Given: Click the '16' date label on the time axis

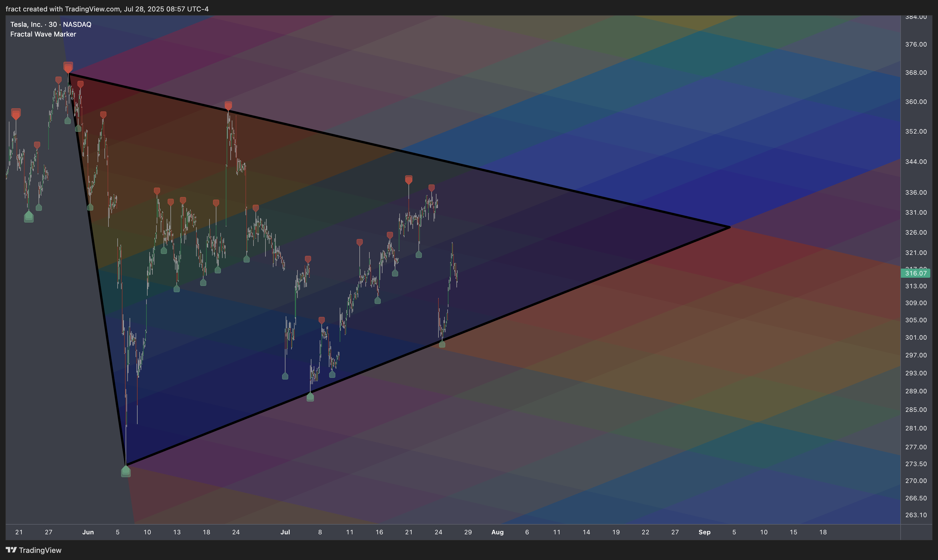Looking at the screenshot, I should (x=379, y=532).
